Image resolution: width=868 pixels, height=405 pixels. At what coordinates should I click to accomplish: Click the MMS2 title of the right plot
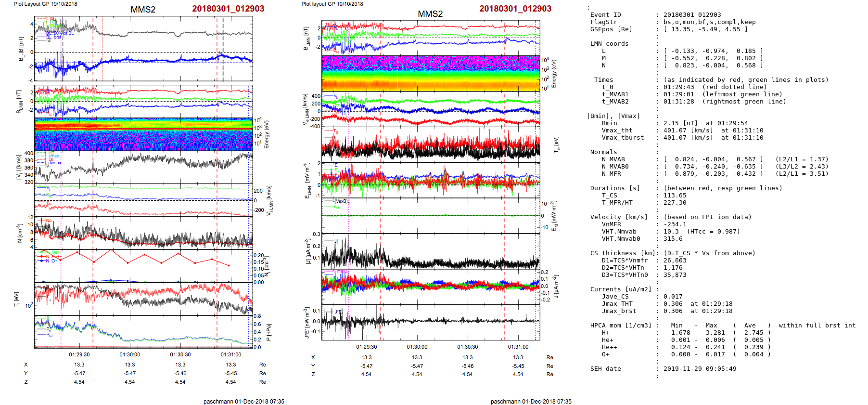[x=430, y=14]
